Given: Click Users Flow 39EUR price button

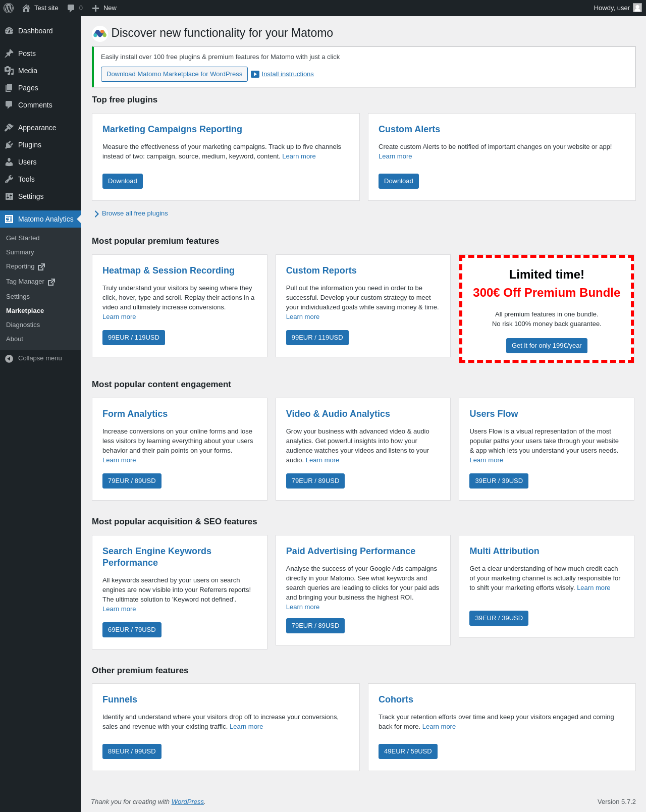Looking at the screenshot, I should pyautogui.click(x=499, y=481).
